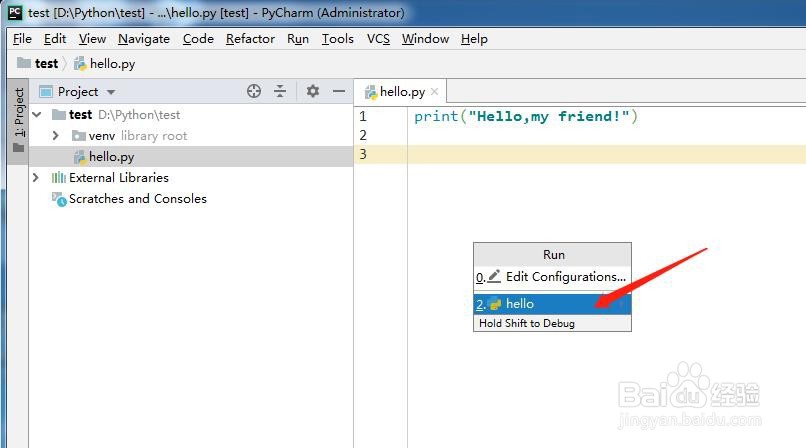Click the Project panel window icon
This screenshot has width=806, height=448.
pyautogui.click(x=46, y=92)
